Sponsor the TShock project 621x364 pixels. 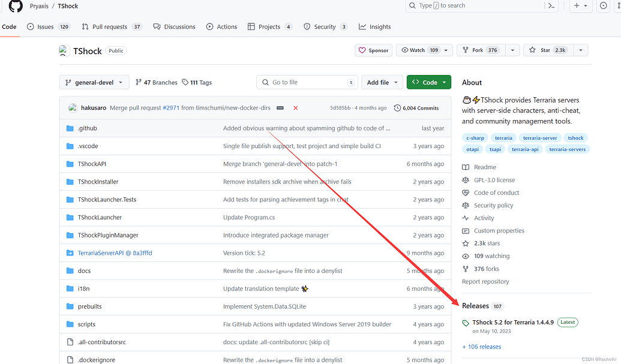373,50
